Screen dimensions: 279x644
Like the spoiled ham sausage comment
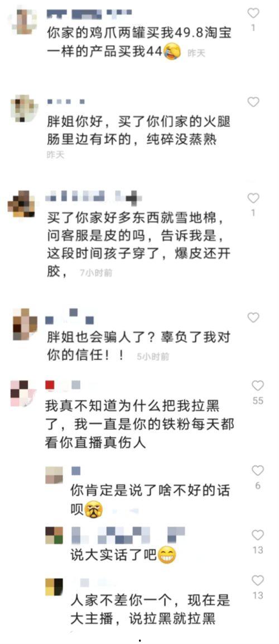(x=253, y=102)
